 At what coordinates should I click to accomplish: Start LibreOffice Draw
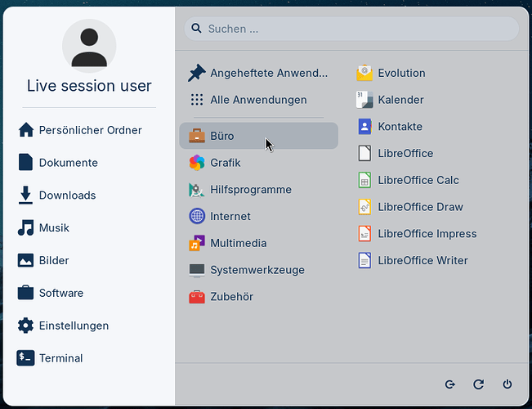[410, 207]
